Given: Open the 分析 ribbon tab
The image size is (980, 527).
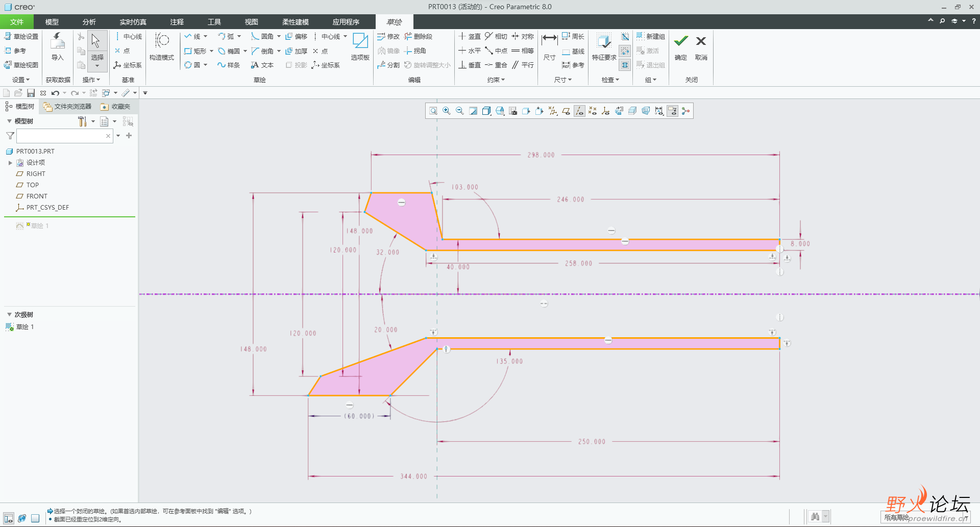Looking at the screenshot, I should click(89, 22).
